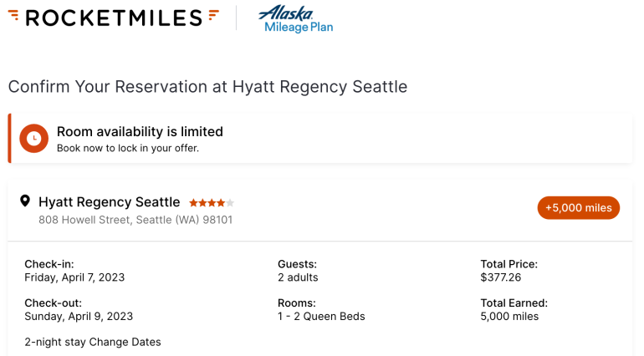The height and width of the screenshot is (356, 644).
Task: Click the Room availability is limited message
Action: pyautogui.click(x=140, y=131)
